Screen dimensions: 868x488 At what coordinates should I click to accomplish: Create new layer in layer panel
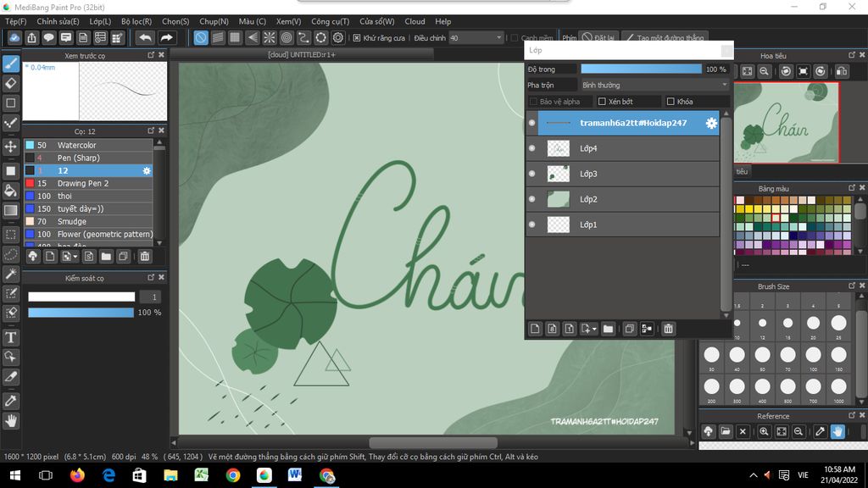click(x=535, y=329)
